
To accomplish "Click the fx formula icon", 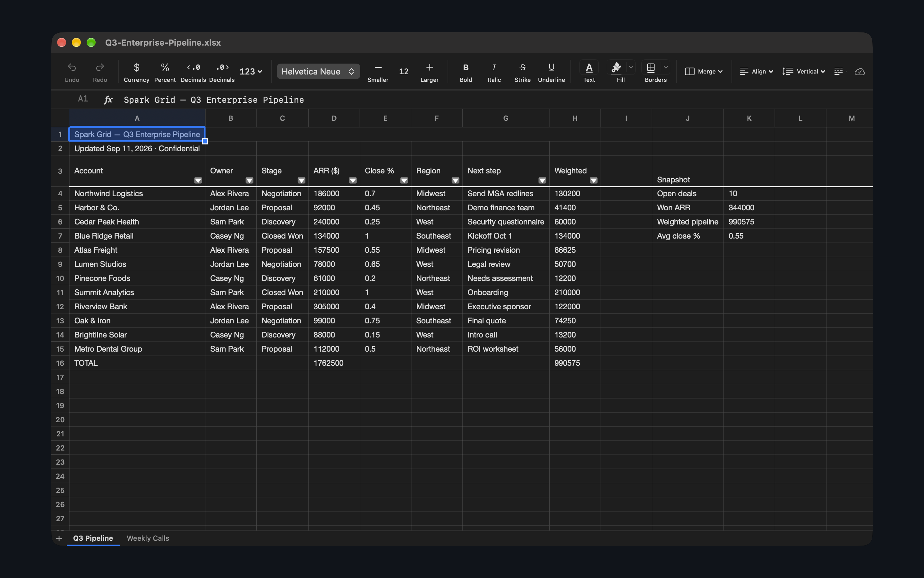I will tap(108, 100).
